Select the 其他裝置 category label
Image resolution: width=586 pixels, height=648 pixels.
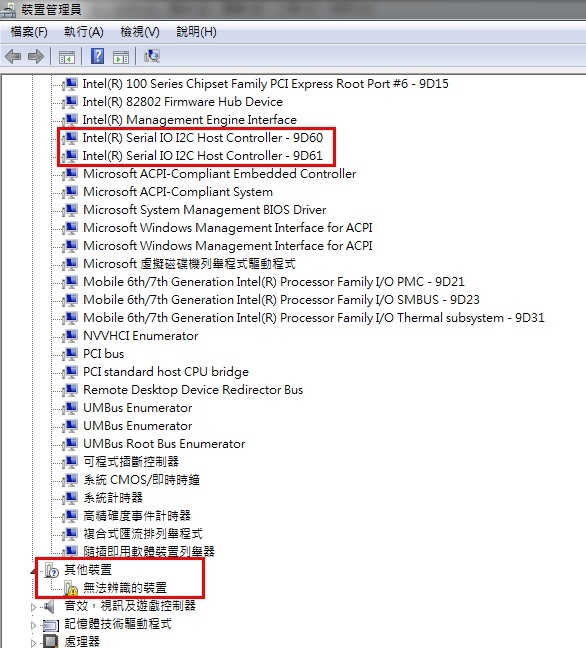[x=88, y=570]
